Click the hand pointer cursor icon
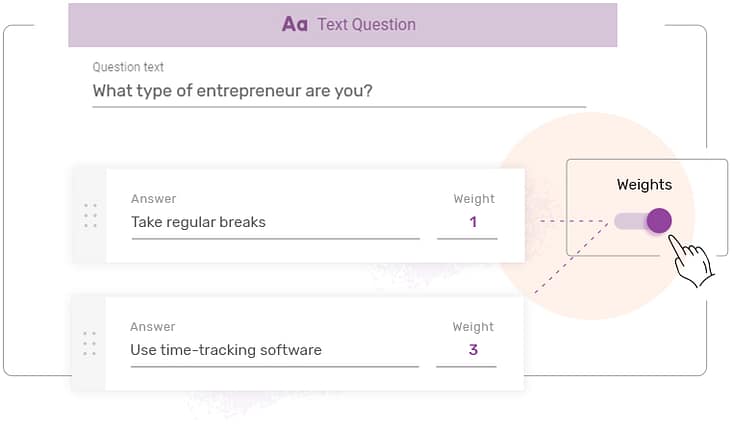 [x=690, y=262]
